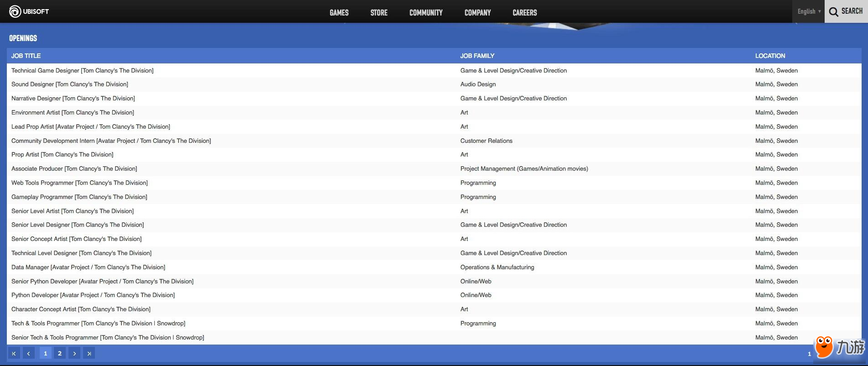Click Malmö, Sweden in Sound Designer row
Image resolution: width=868 pixels, height=366 pixels.
click(x=777, y=84)
